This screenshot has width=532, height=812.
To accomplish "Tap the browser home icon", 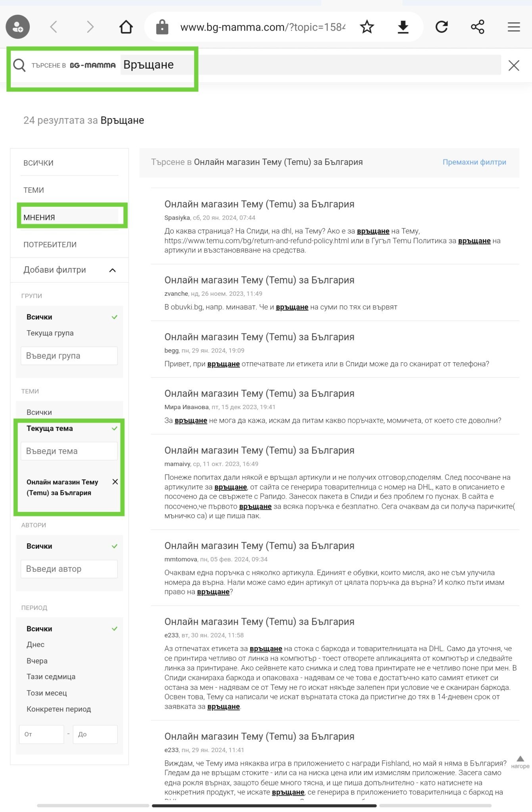I will (126, 27).
